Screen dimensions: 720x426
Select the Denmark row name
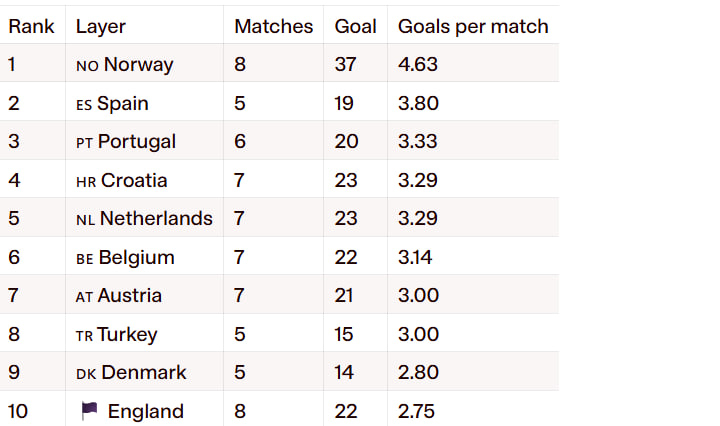144,373
